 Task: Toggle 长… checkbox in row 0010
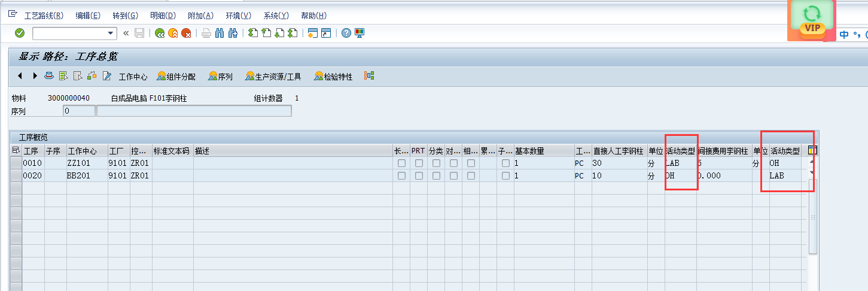click(x=402, y=163)
